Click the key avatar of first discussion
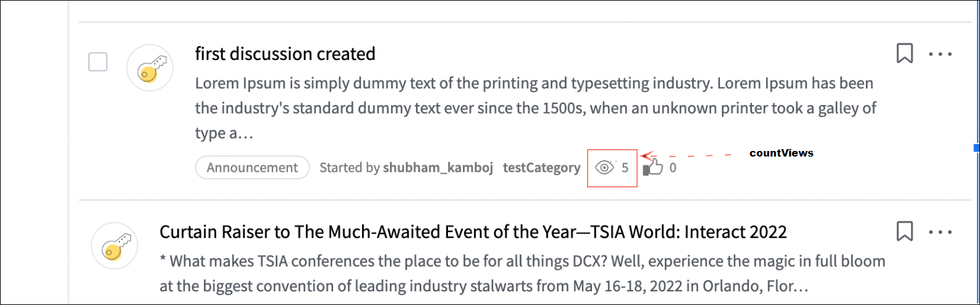980x305 pixels. (x=150, y=68)
